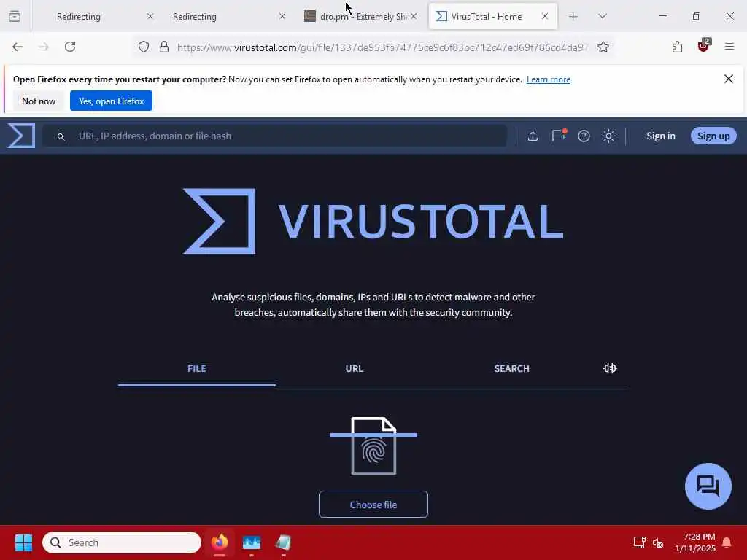Open the network status tray icon

pyautogui.click(x=639, y=542)
